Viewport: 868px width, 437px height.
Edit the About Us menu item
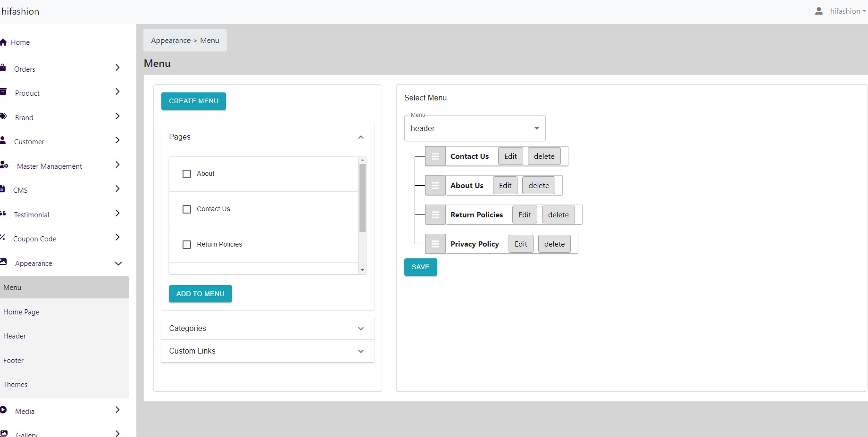(x=505, y=186)
